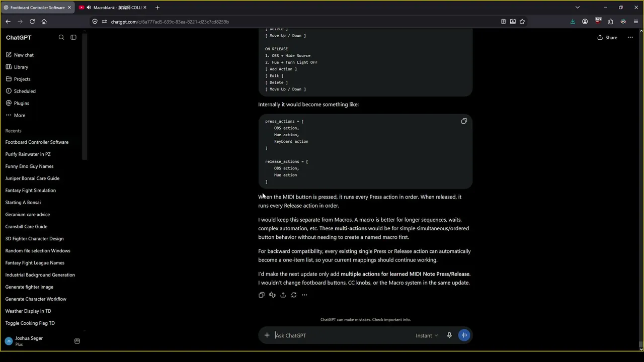Screen dimensions: 644x362
Task: Open browser application menu
Action: pyautogui.click(x=636, y=22)
